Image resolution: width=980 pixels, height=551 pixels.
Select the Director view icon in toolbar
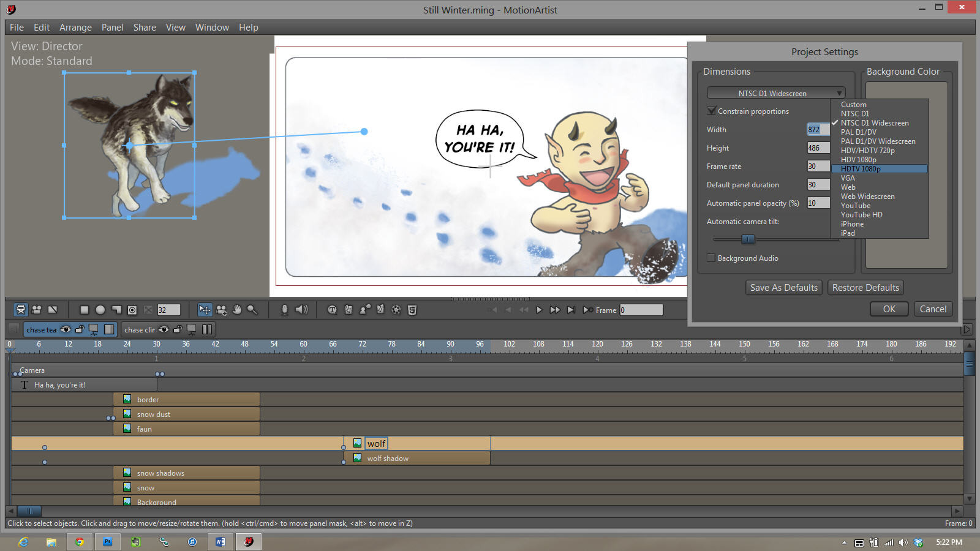(21, 310)
